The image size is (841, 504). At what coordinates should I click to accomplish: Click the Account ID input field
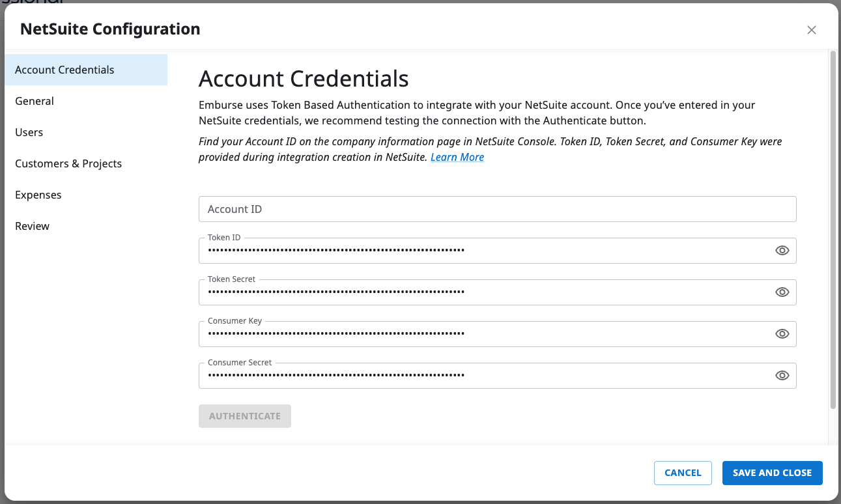497,209
